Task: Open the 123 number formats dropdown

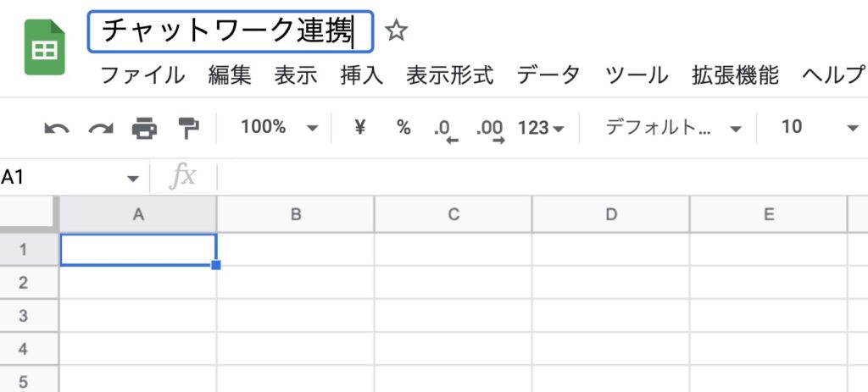Action: pos(540,128)
